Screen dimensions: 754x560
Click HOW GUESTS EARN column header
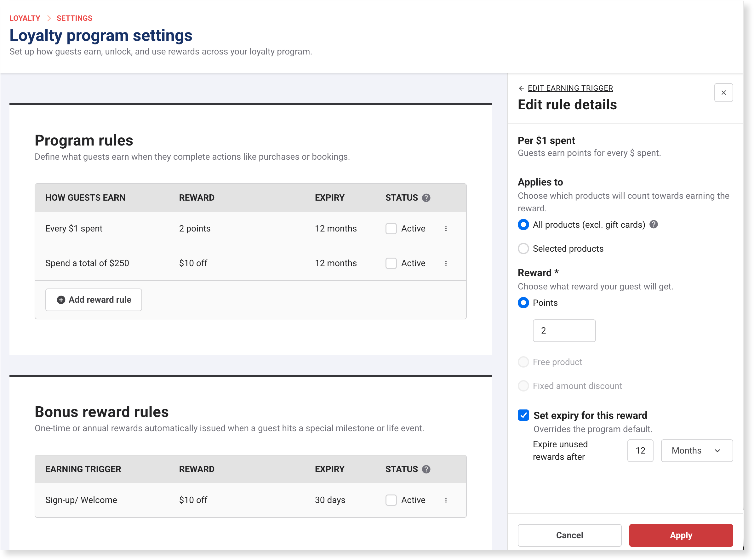(85, 198)
